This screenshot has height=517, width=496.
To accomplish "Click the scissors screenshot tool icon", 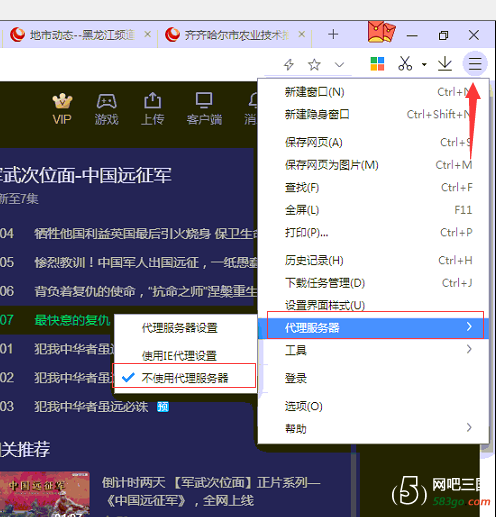I will tap(405, 63).
